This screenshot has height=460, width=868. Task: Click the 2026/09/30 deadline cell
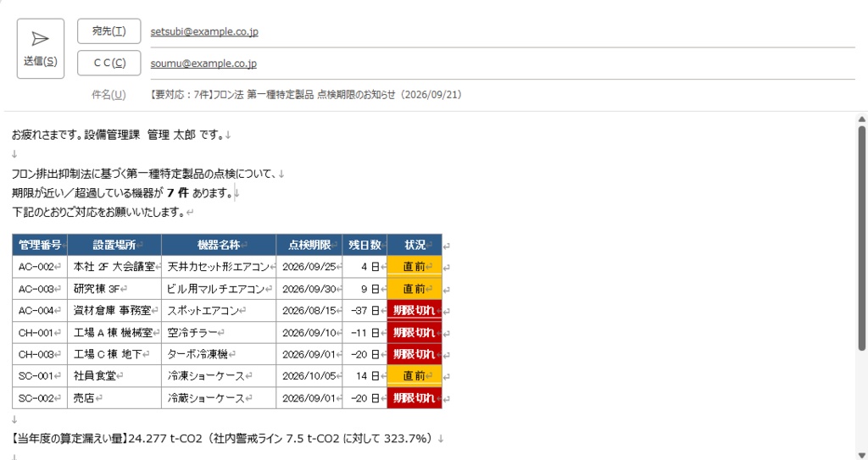click(x=309, y=289)
